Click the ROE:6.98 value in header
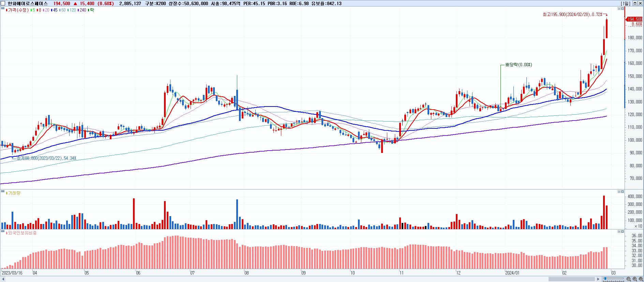The image size is (644, 282). coord(299,3)
